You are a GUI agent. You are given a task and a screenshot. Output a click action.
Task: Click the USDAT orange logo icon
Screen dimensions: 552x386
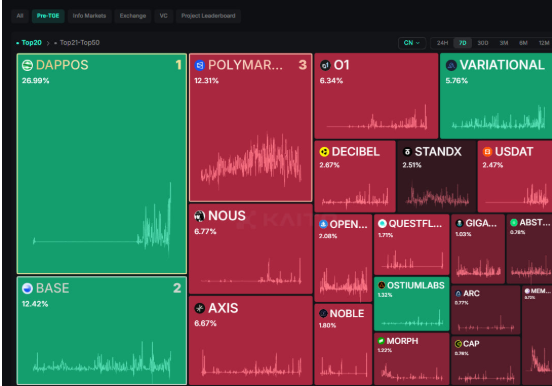tap(487, 152)
